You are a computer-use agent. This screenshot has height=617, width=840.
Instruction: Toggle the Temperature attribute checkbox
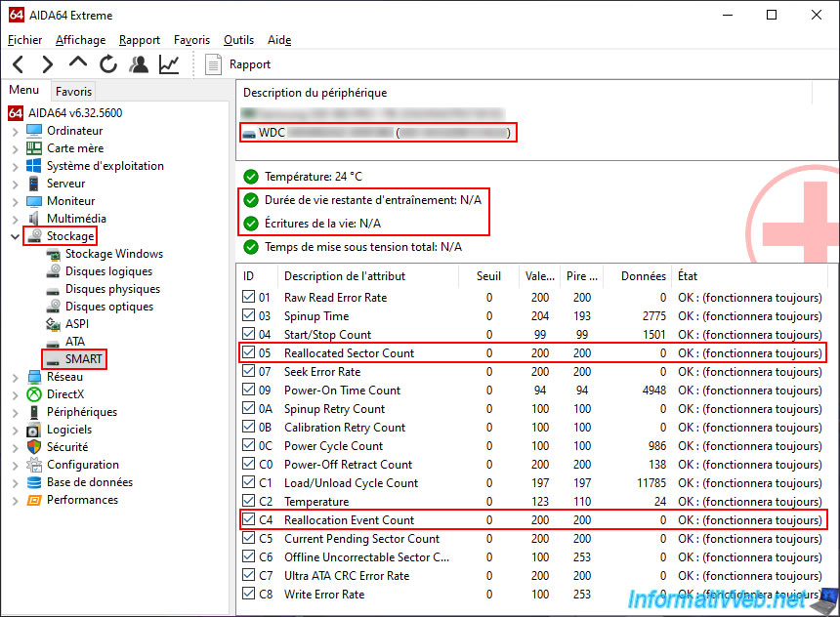coord(248,502)
